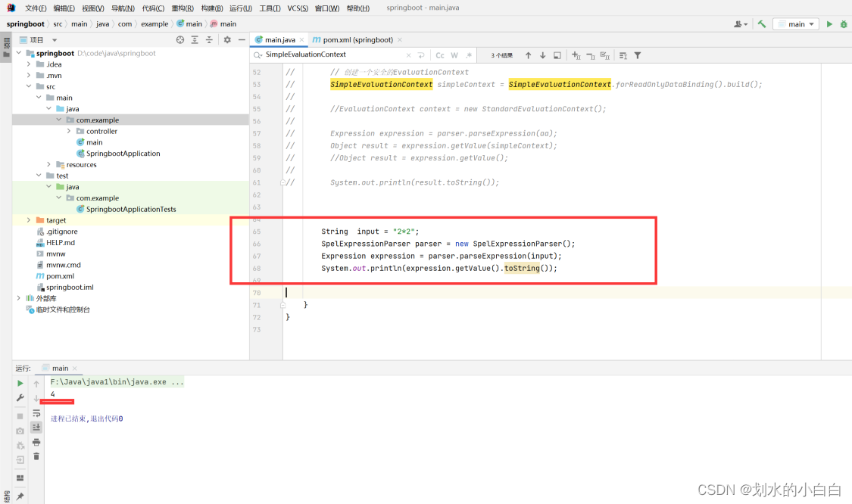Screen dimensions: 852x504
Task: Open project view dropdown arrow
Action: (x=55, y=40)
